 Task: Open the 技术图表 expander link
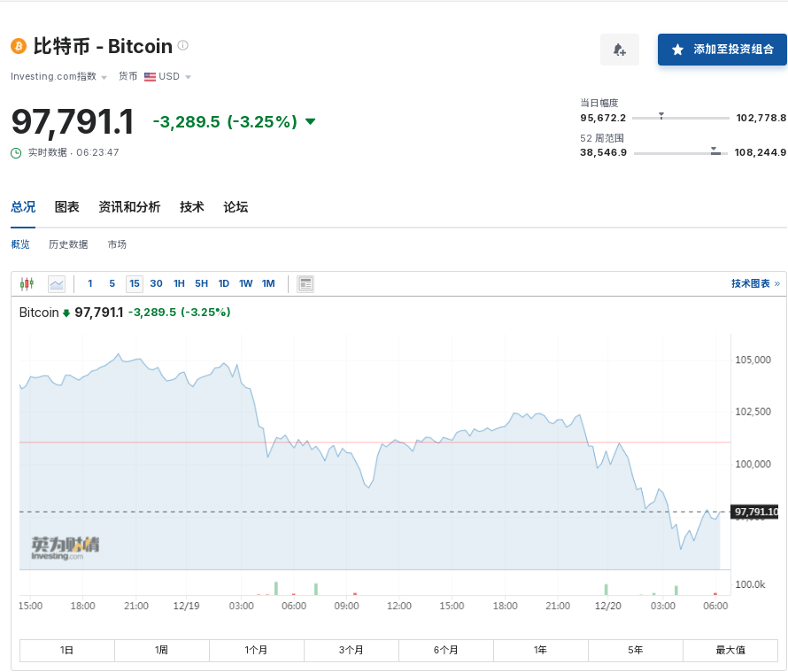click(754, 283)
